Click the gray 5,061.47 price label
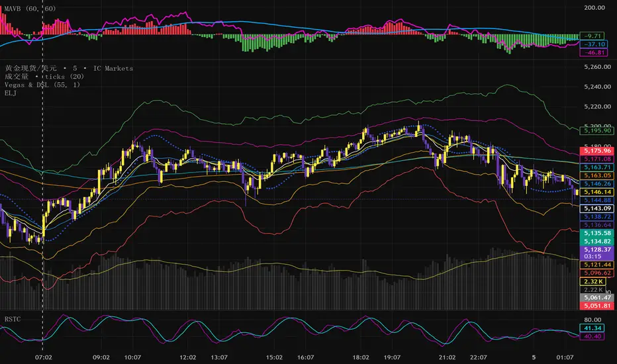617x364 pixels. point(597,298)
